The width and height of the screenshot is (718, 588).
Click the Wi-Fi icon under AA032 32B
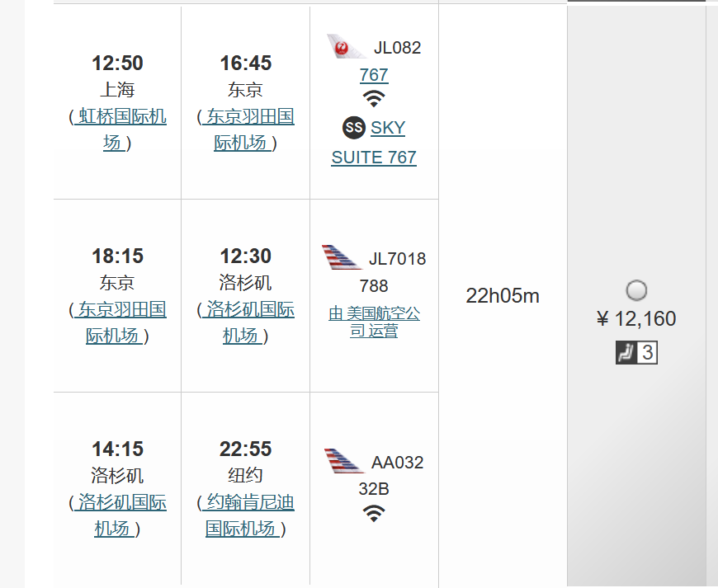[x=374, y=513]
